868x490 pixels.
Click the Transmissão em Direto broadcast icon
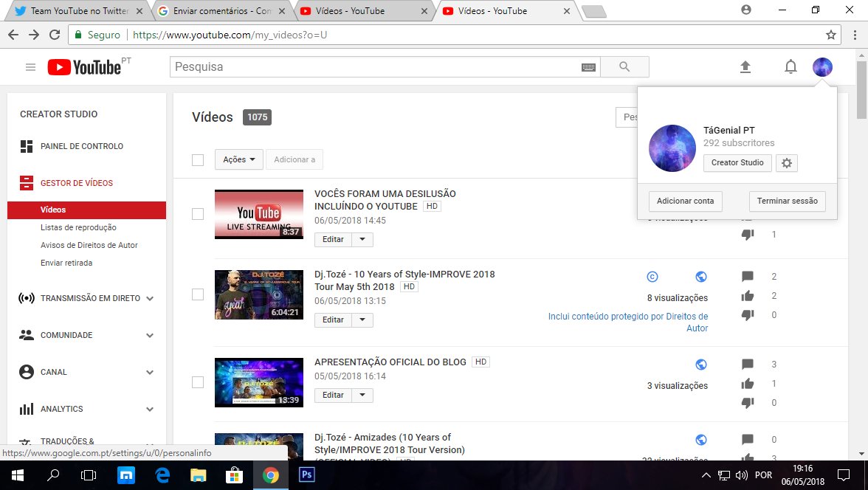[x=27, y=298]
